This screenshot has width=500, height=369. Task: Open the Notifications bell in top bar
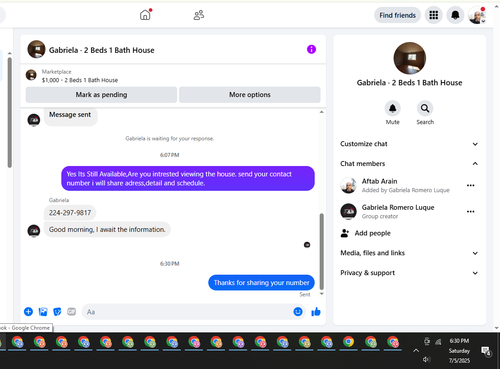coord(455,15)
